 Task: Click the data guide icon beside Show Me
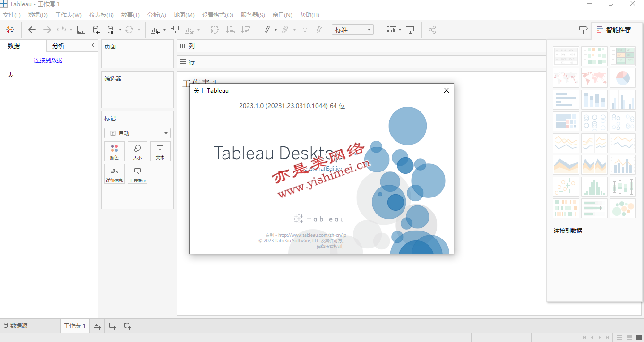pos(584,30)
